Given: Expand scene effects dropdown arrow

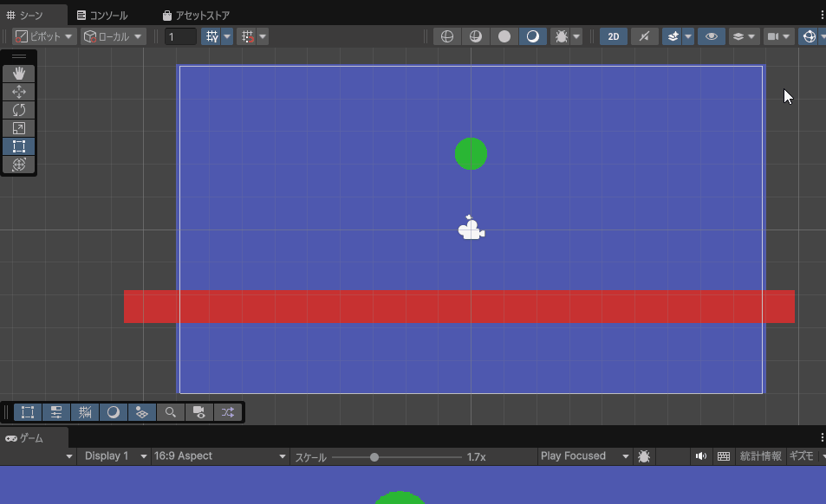Looking at the screenshot, I should click(x=688, y=36).
